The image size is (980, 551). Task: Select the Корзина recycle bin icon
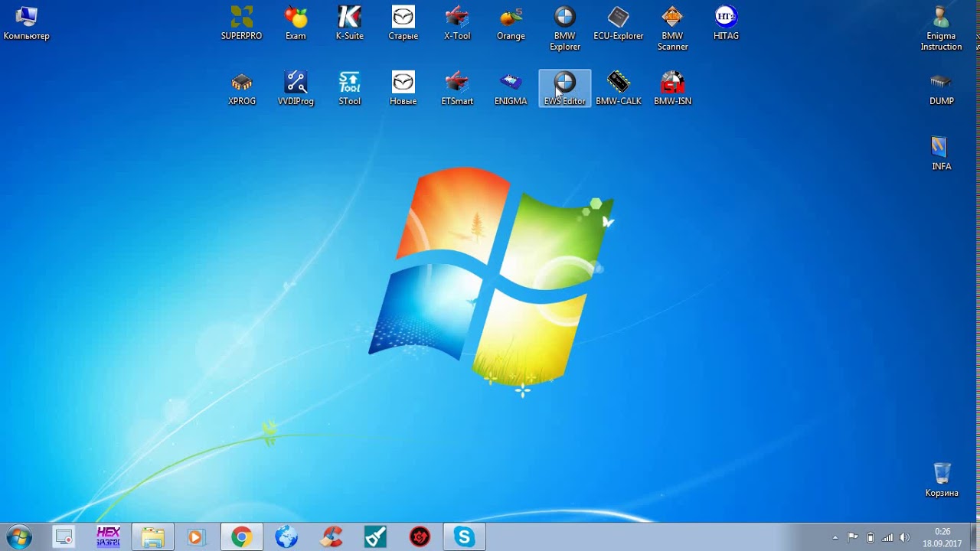942,480
